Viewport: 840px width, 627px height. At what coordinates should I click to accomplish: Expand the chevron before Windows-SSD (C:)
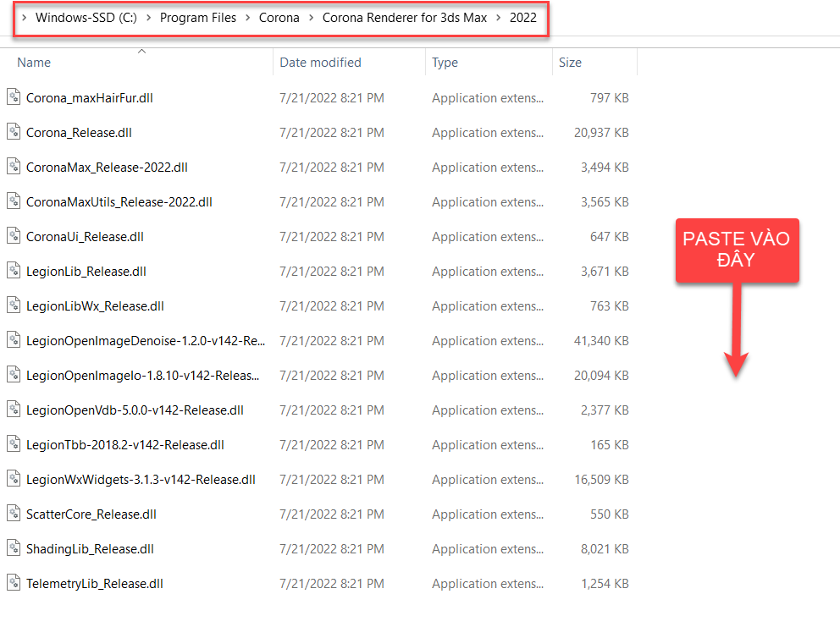(x=25, y=18)
